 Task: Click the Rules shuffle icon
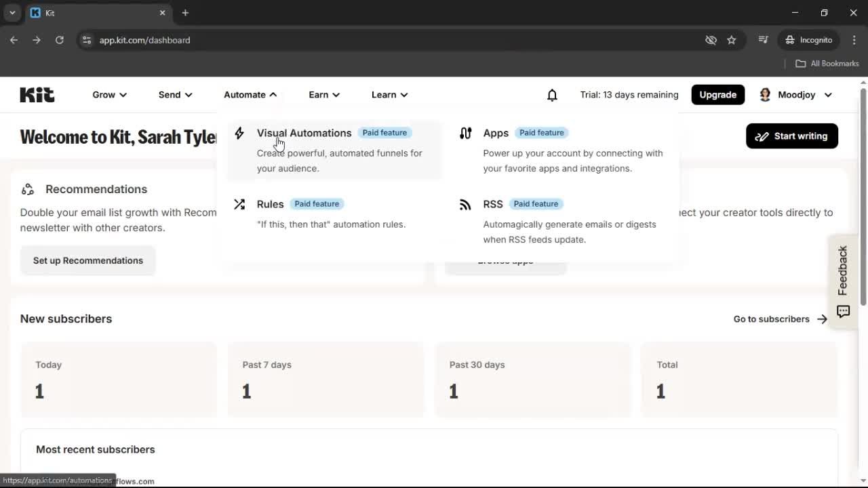tap(239, 204)
